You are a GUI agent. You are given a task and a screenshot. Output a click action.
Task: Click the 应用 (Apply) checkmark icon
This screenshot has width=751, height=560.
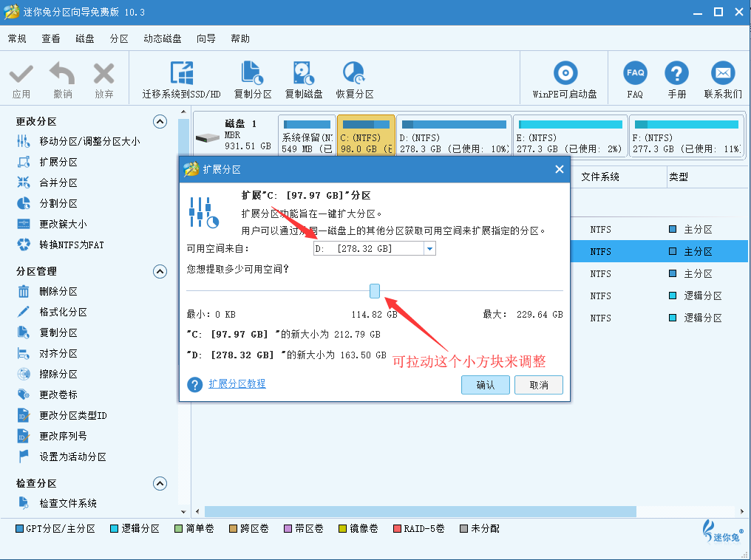coord(21,74)
